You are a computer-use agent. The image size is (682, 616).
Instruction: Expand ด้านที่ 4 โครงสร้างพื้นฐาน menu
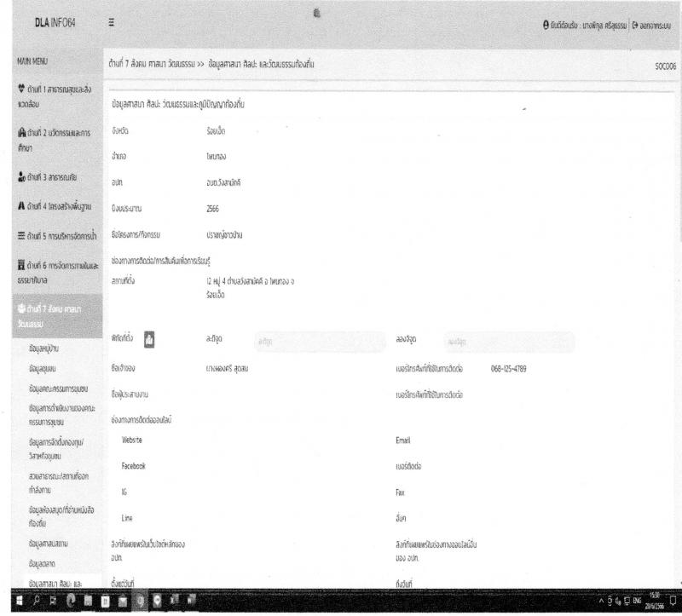(x=57, y=206)
